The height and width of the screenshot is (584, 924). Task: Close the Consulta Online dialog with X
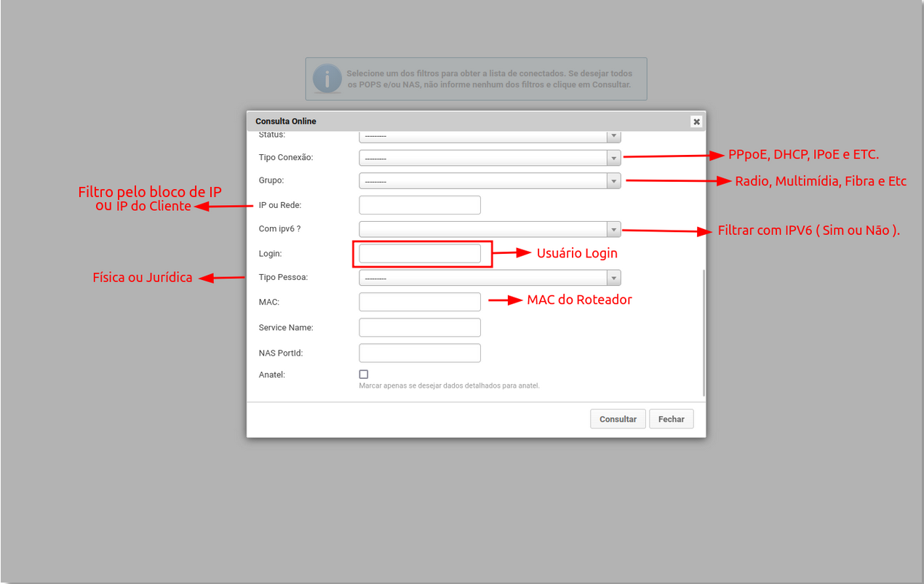coord(696,121)
